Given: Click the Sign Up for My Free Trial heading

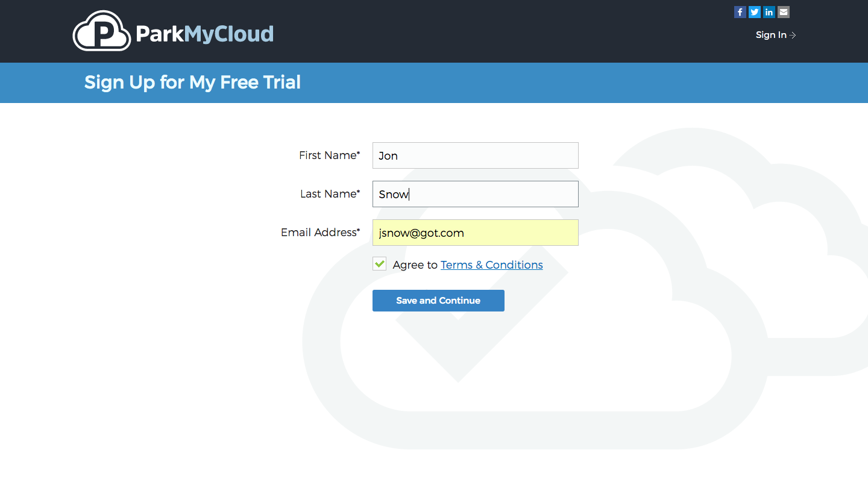Looking at the screenshot, I should pos(192,83).
